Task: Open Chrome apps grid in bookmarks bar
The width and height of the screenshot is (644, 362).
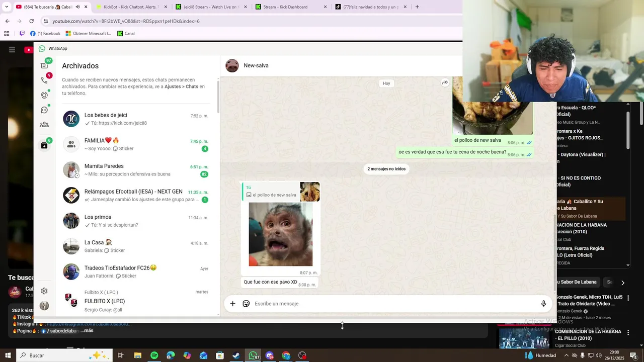Action: pyautogui.click(x=7, y=34)
